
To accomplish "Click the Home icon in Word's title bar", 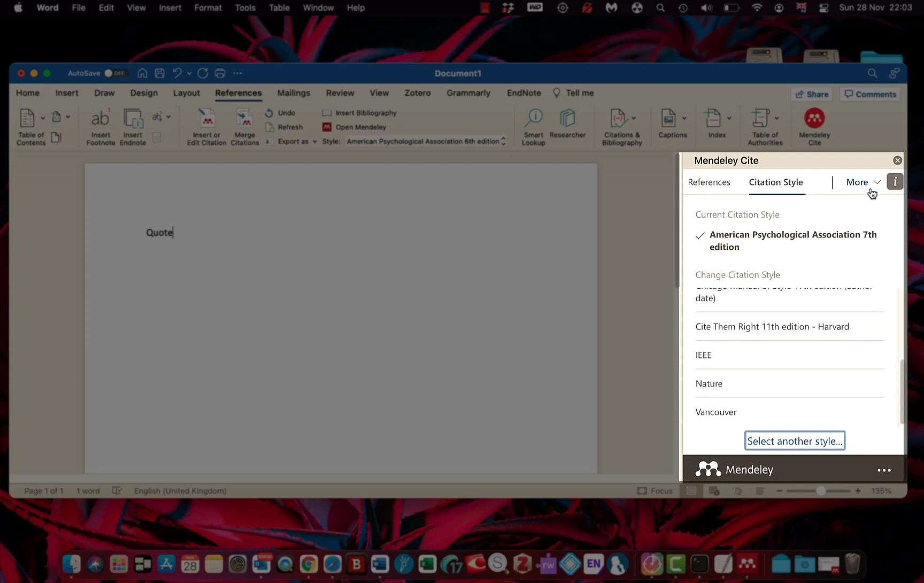I will (142, 73).
